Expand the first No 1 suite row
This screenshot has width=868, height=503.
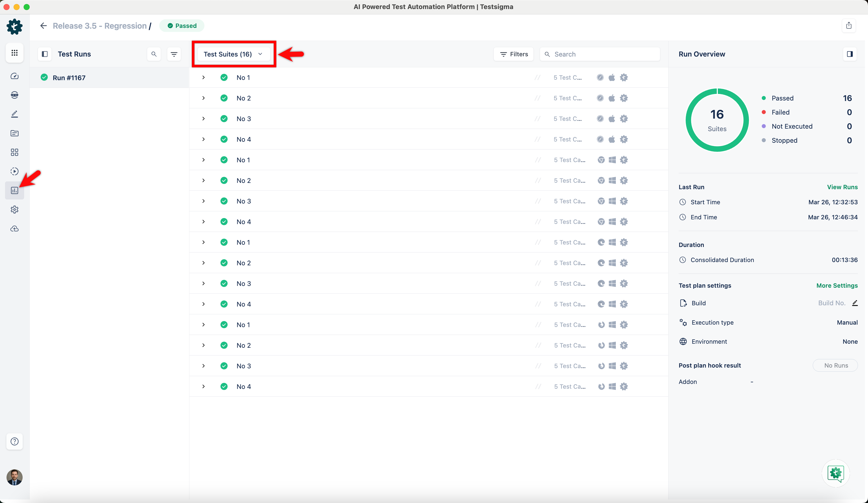(204, 78)
